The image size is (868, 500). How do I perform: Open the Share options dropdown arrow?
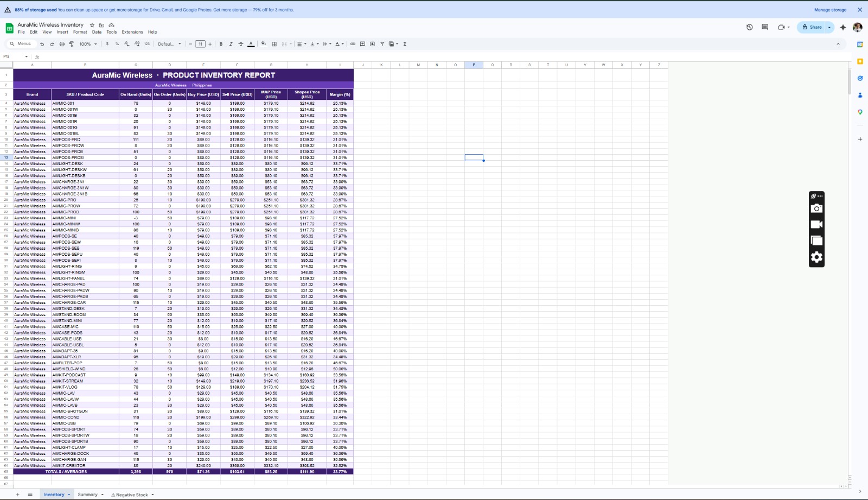(x=829, y=27)
